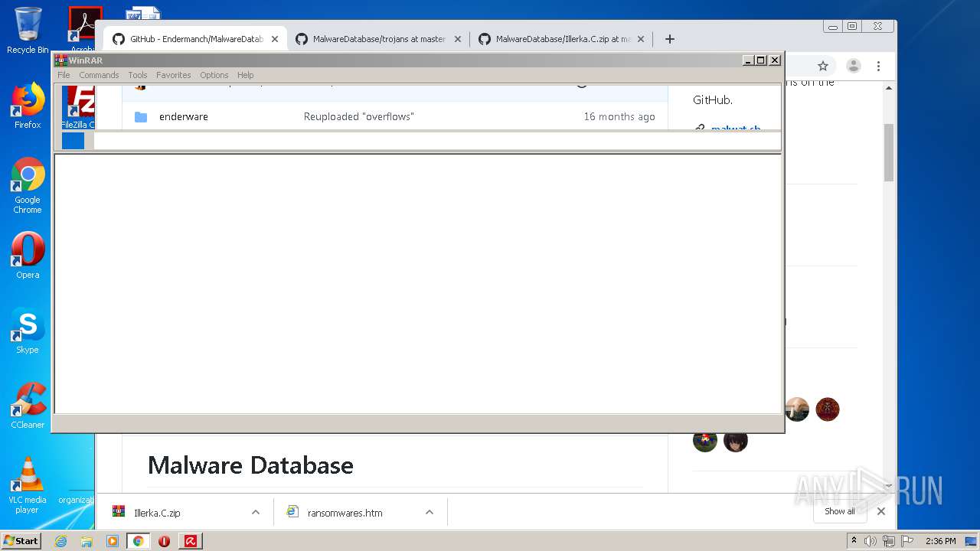Launch VLC media player shortcut

(x=28, y=485)
